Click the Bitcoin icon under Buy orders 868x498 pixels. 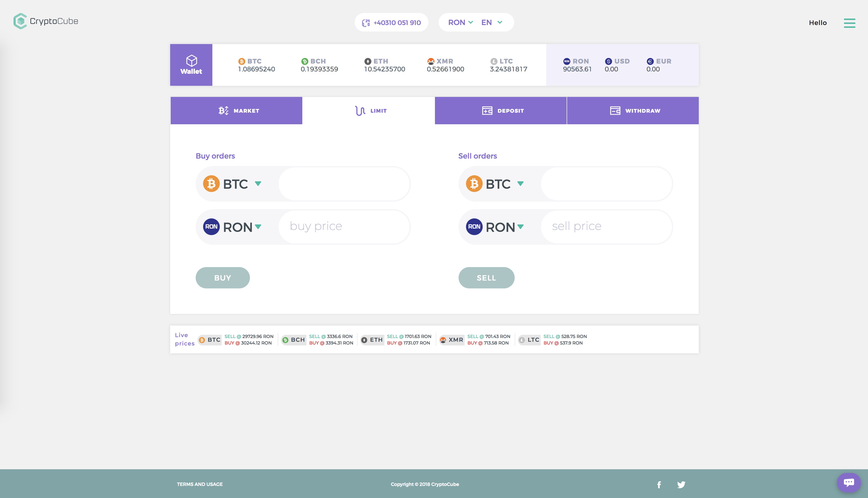pyautogui.click(x=211, y=184)
